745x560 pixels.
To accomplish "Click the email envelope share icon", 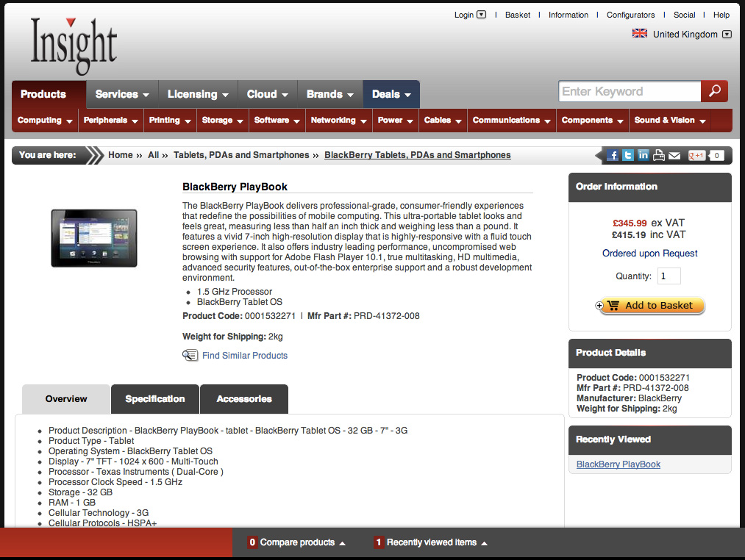I will [x=674, y=156].
